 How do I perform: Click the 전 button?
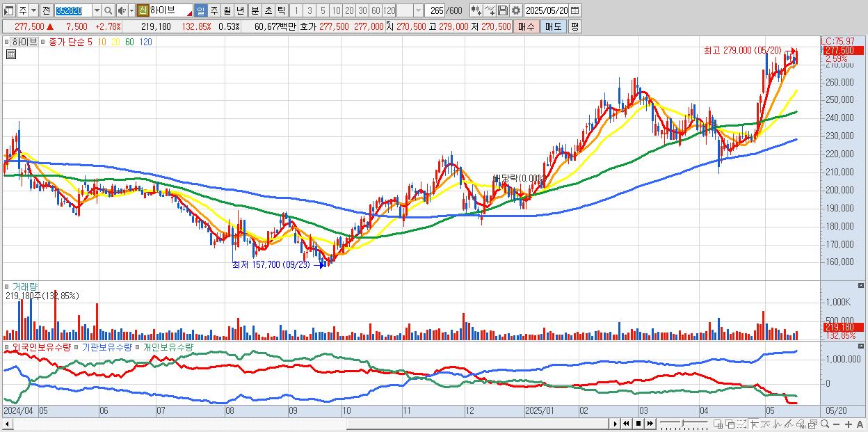(x=46, y=10)
